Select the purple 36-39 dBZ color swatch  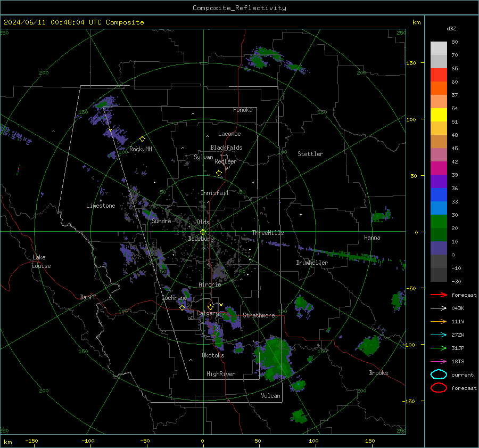click(439, 182)
